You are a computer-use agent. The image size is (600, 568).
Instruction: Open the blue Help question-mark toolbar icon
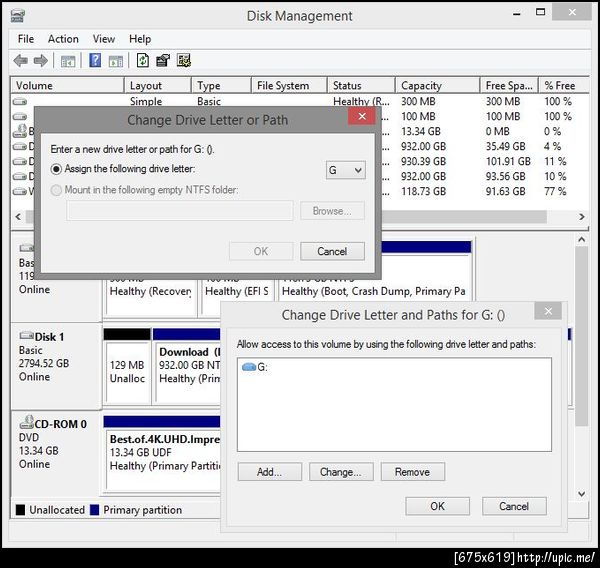click(x=95, y=60)
